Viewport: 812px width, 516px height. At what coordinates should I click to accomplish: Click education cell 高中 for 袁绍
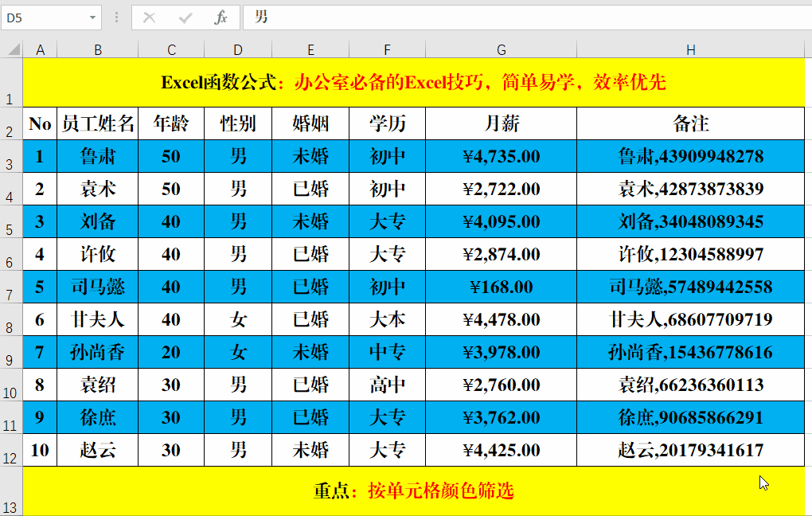[388, 385]
